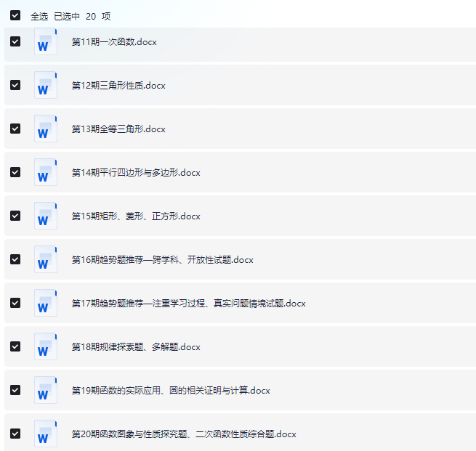Uncheck the box for 第13期全等三角形.docx
The height and width of the screenshot is (451, 476).
pyautogui.click(x=15, y=129)
